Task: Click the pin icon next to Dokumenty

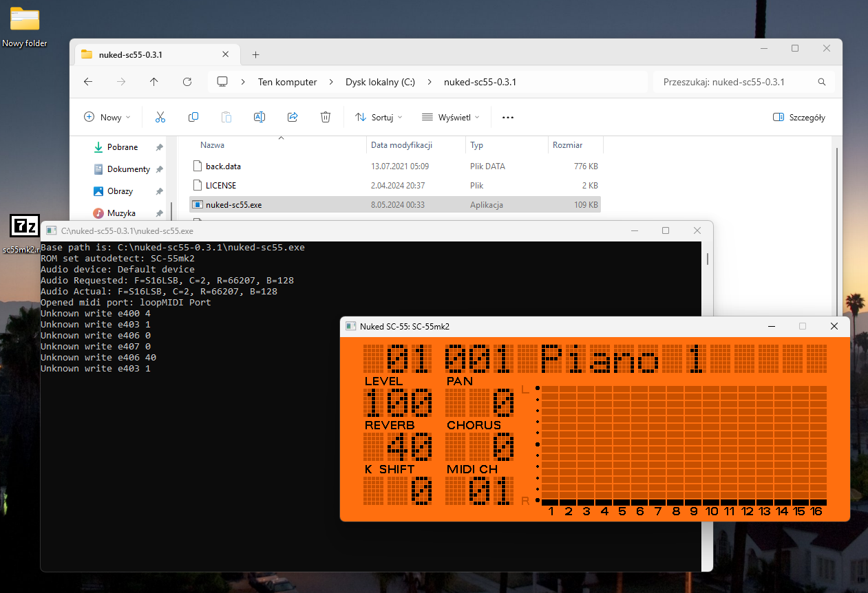Action: tap(159, 169)
